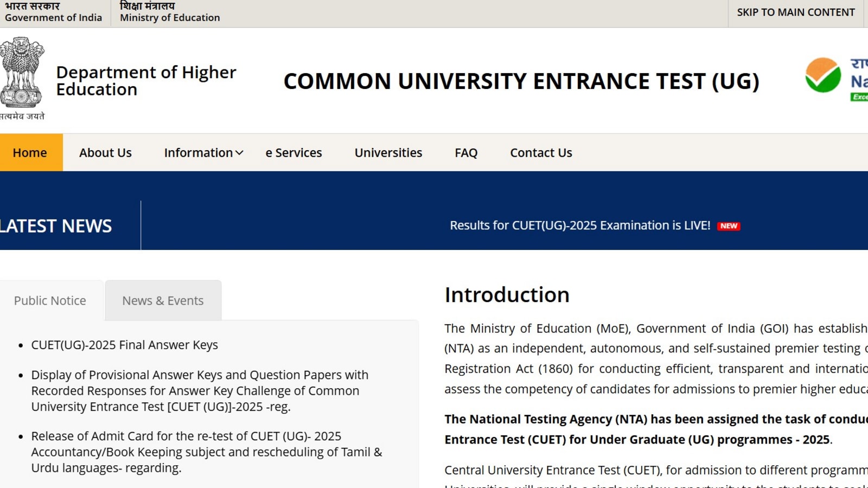The image size is (868, 488).
Task: Click the LATEST NEWS banner label
Action: click(56, 226)
